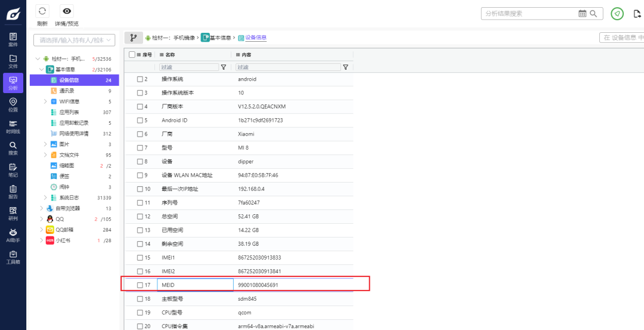The height and width of the screenshot is (330, 644).
Task: Go to the 位置 location sidebar icon
Action: (x=13, y=105)
